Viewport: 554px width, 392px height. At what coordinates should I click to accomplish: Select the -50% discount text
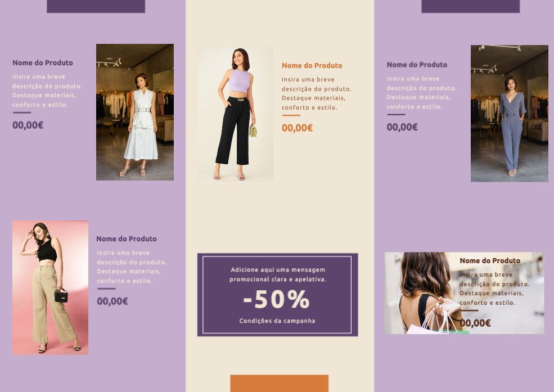click(x=276, y=299)
